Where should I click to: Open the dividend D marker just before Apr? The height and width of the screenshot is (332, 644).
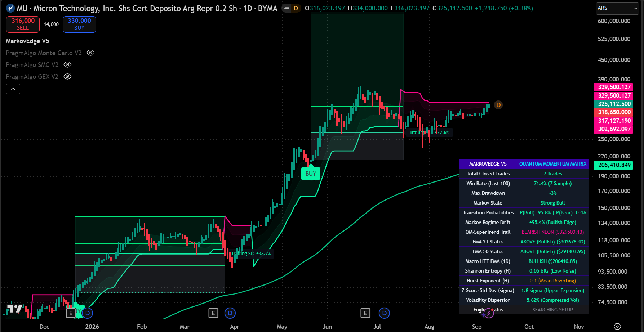click(x=230, y=313)
